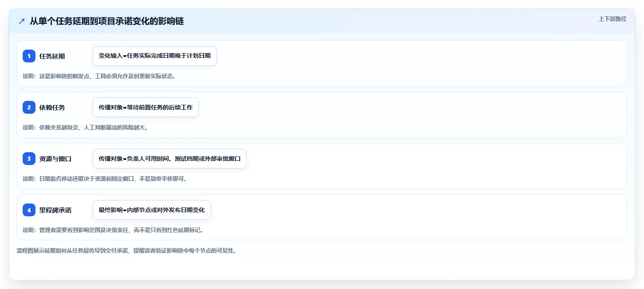Screen dimensions: 644x289
Task: Click the 最终影响=内部节点或对外发布日期变化 box
Action: point(152,210)
